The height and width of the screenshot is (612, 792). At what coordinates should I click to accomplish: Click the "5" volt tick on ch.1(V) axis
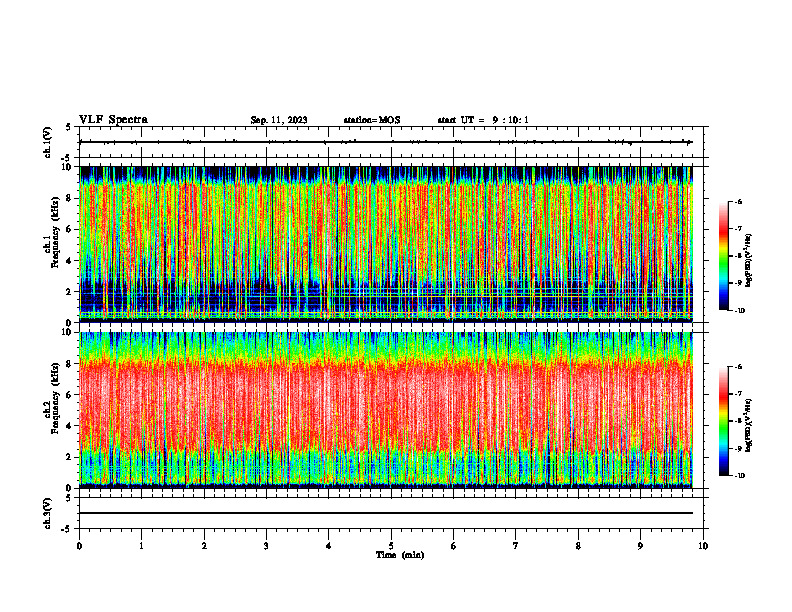point(69,127)
